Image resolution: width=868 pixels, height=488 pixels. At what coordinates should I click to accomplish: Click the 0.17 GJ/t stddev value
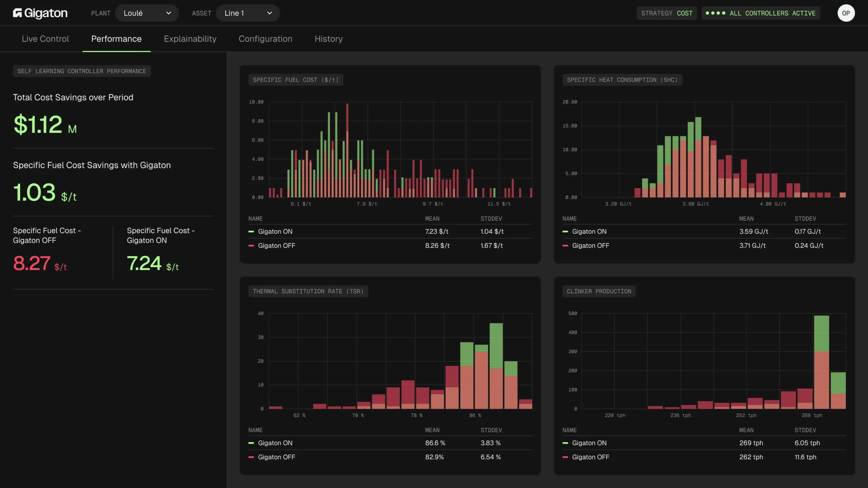click(808, 231)
